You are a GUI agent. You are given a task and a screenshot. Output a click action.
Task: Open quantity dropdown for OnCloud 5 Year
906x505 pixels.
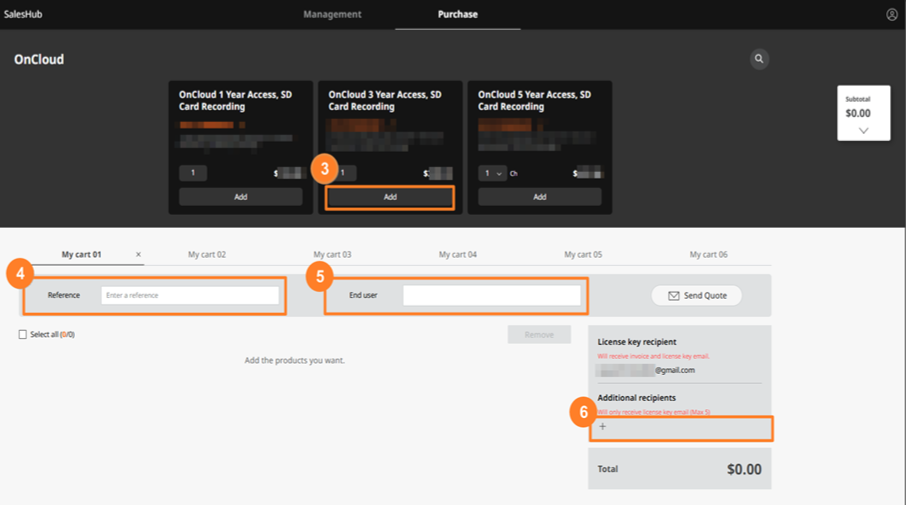492,173
